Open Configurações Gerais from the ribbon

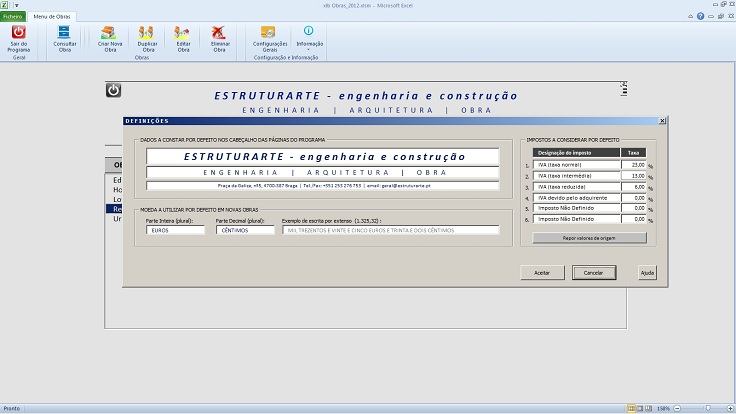click(269, 33)
